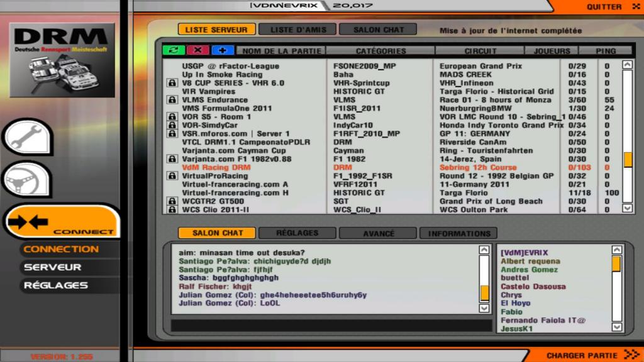Select the lower Salon Chat tab
Image resolution: width=644 pixels, height=362 pixels.
pos(217,233)
